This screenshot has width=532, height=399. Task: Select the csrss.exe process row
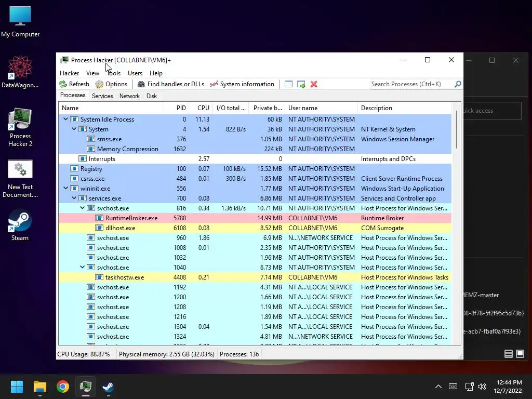255,179
